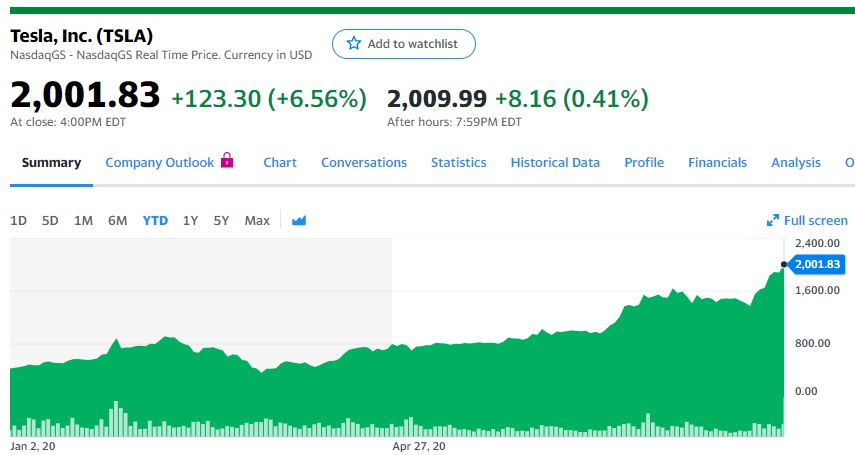The width and height of the screenshot is (855, 455).
Task: Choose the 1M chart range
Action: pyautogui.click(x=83, y=220)
